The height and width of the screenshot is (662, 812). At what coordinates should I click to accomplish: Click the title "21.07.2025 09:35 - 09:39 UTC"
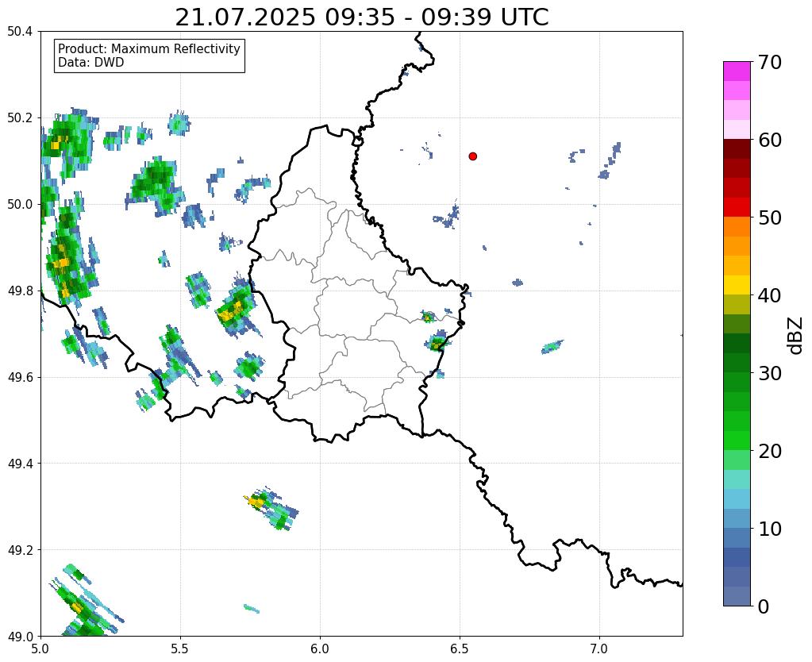(361, 17)
